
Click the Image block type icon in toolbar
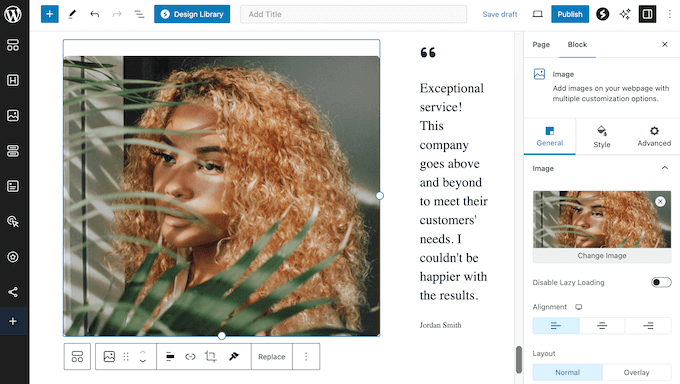pos(109,357)
